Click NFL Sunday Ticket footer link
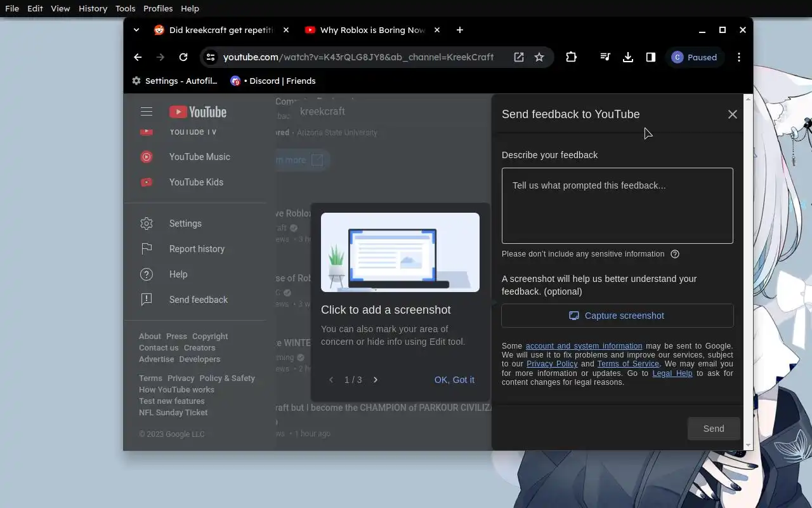Viewport: 812px width, 508px height. [x=173, y=413]
